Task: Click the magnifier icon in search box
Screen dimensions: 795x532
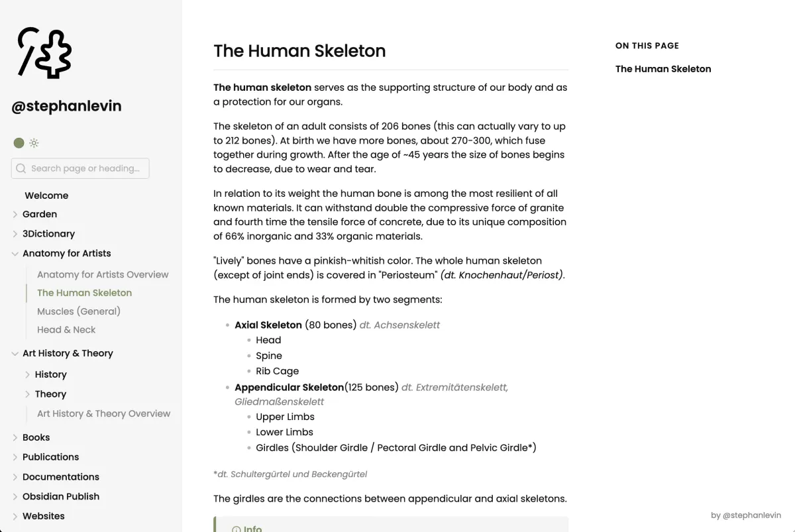Action: click(21, 169)
